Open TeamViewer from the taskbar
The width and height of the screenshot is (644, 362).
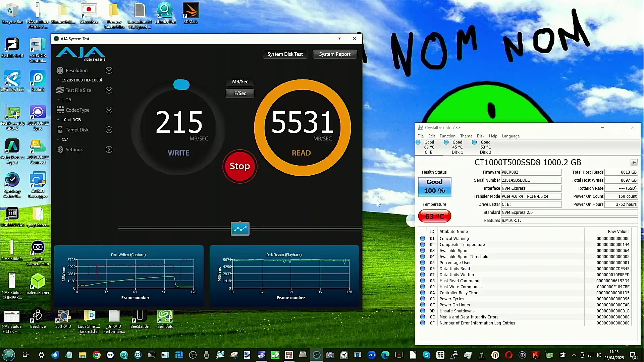point(110,355)
